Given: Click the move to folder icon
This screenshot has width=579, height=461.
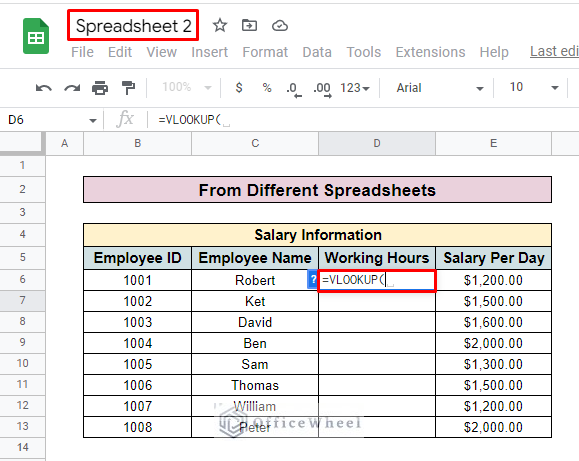Looking at the screenshot, I should [x=249, y=25].
